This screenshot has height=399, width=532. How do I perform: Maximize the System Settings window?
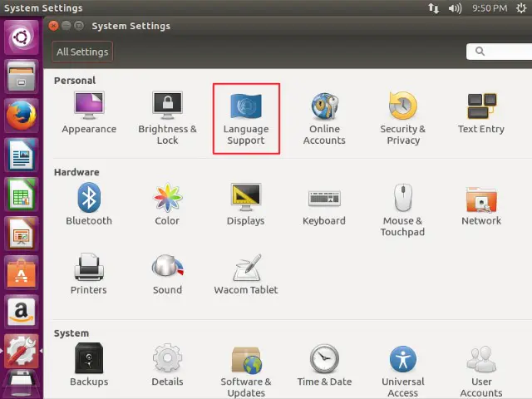click(79, 26)
